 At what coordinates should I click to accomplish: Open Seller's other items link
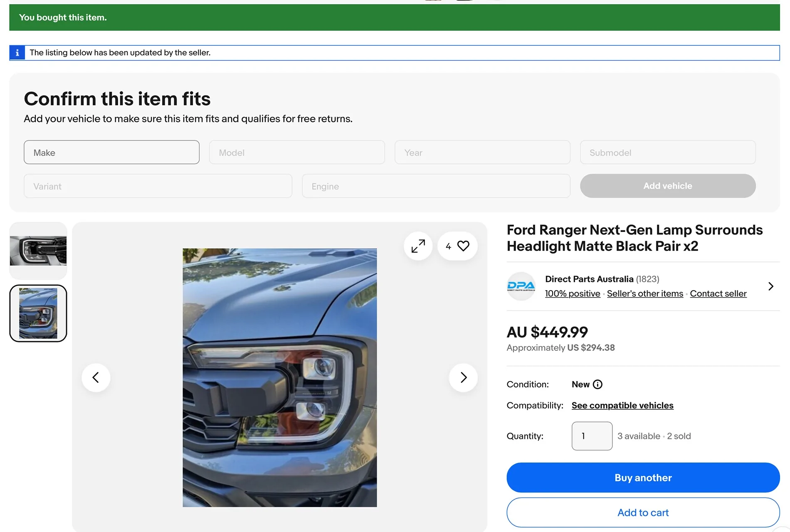pyautogui.click(x=645, y=294)
